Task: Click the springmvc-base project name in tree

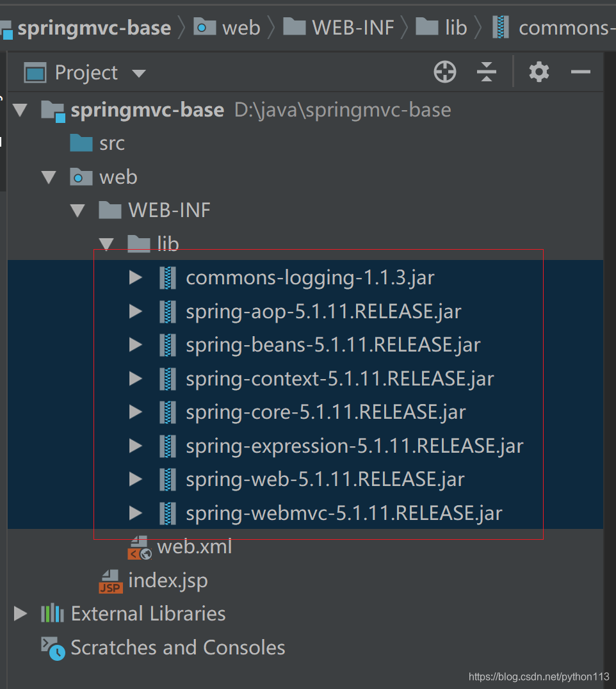Action: pos(148,110)
